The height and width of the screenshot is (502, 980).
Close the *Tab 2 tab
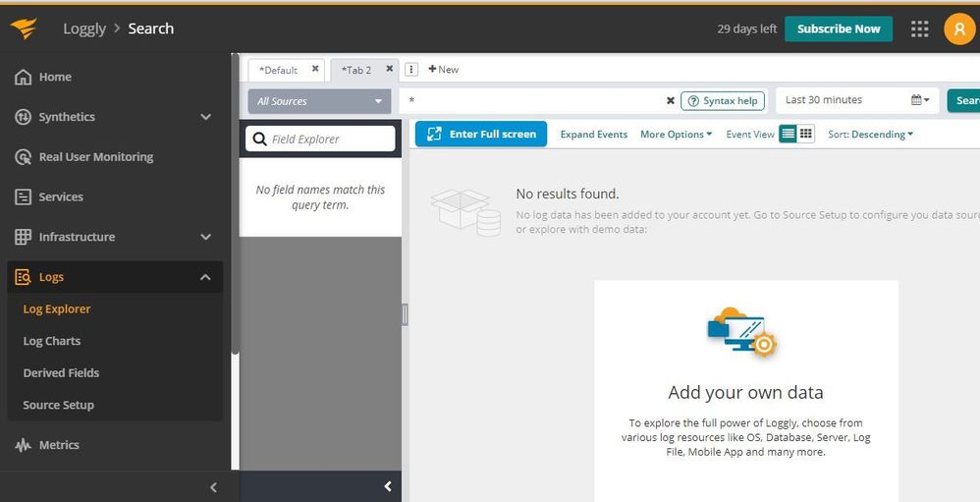(x=390, y=69)
